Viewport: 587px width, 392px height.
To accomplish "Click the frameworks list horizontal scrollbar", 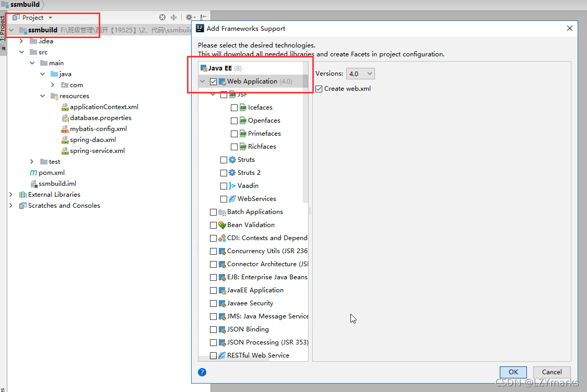I will [x=233, y=359].
